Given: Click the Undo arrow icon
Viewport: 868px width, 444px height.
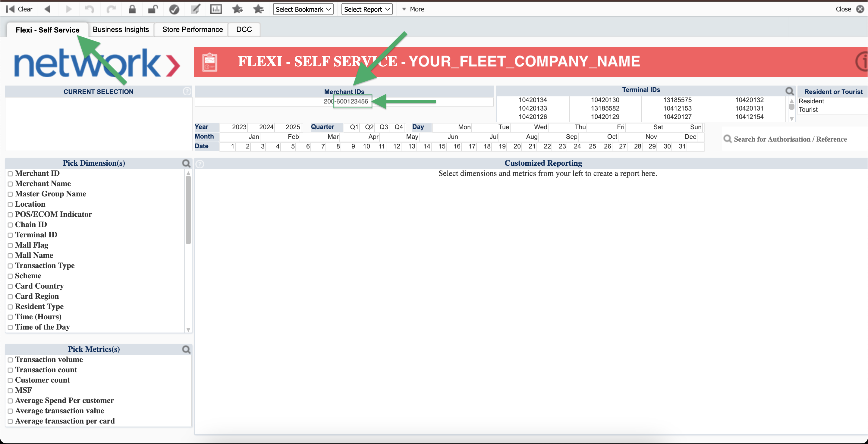Looking at the screenshot, I should coord(89,9).
